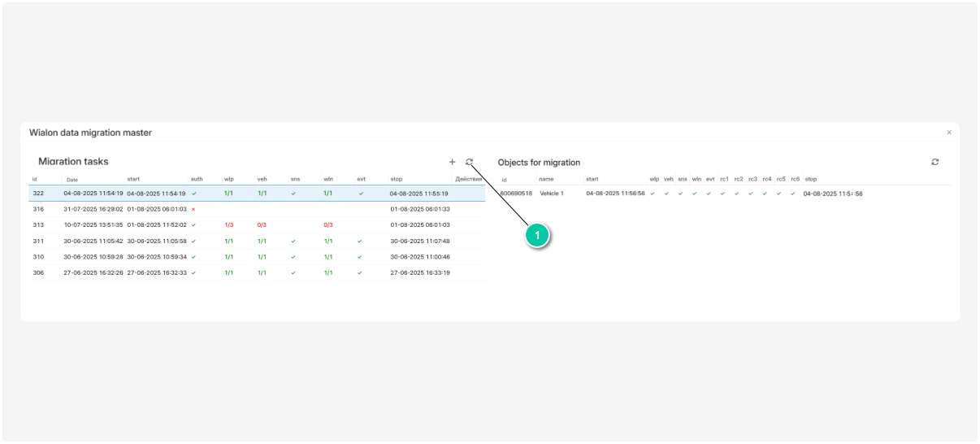Select the Vehicle 1 object row
This screenshot has height=444, width=980.
point(552,194)
